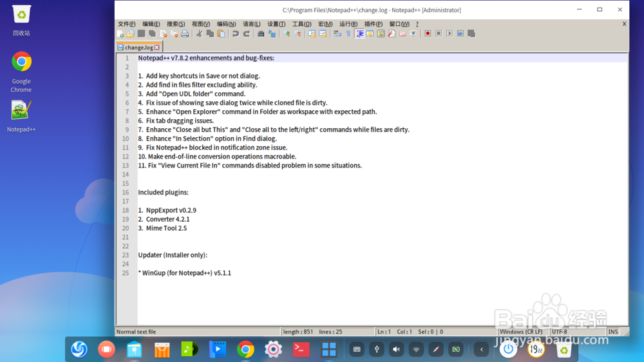This screenshot has height=362, width=644.
Task: Click the Zoom Out toolbar icon
Action: tap(298, 33)
